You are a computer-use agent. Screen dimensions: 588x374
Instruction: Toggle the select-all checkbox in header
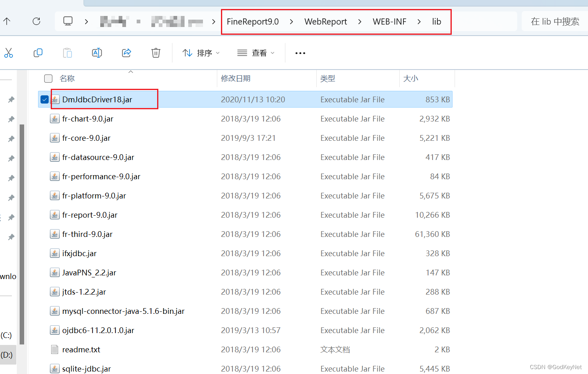[x=48, y=79]
